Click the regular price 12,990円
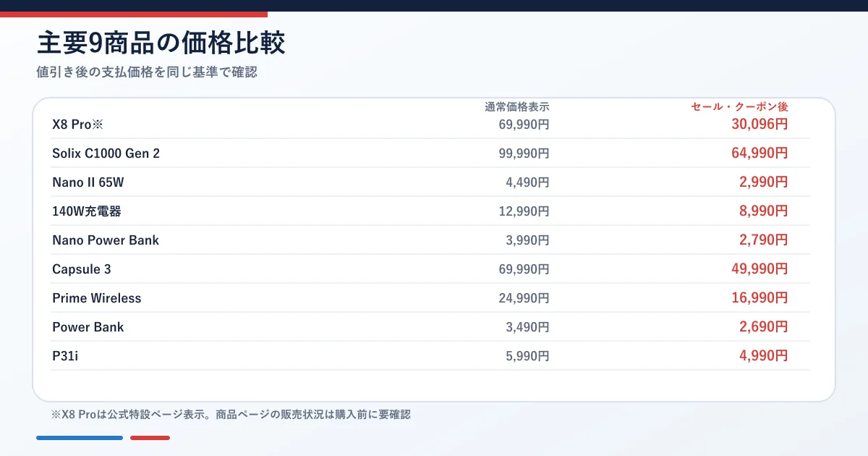868x456 pixels. click(x=524, y=211)
